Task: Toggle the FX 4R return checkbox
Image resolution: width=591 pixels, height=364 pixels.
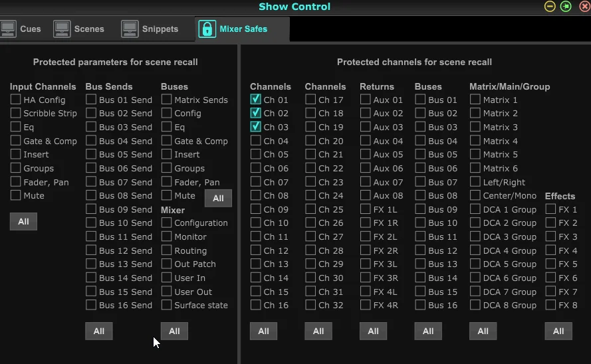Action: point(365,305)
